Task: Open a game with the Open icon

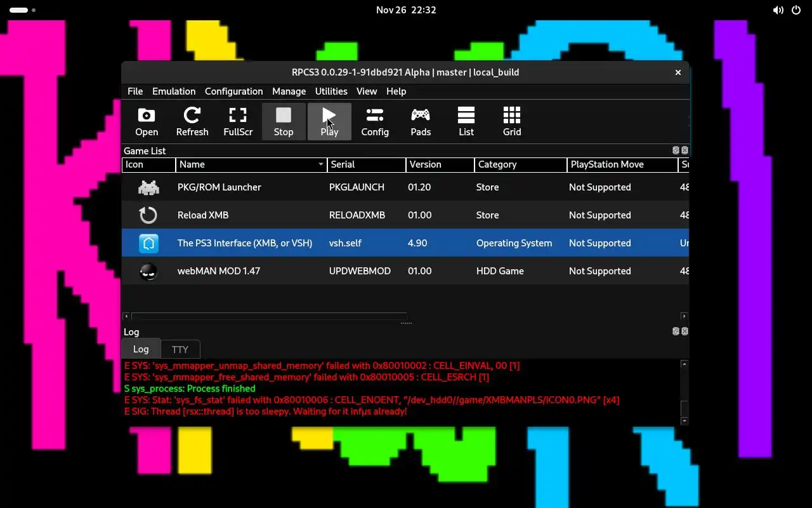Action: tap(147, 121)
